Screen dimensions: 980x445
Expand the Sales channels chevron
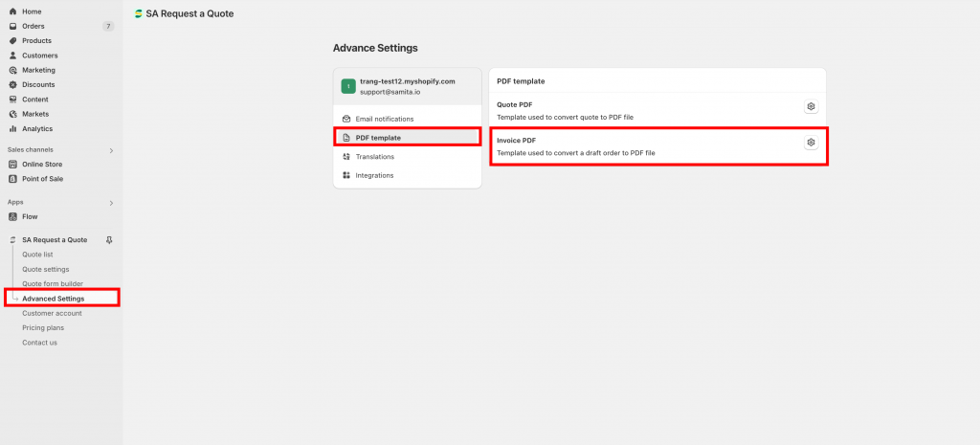(111, 150)
